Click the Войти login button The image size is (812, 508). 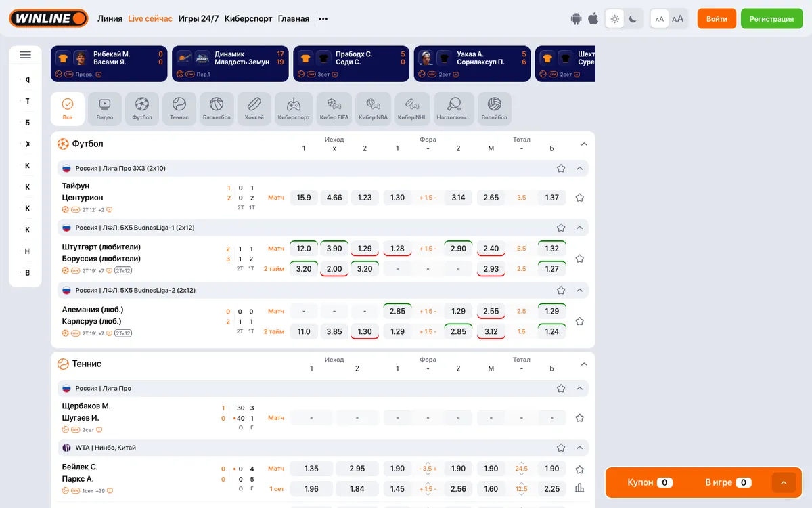pos(717,19)
